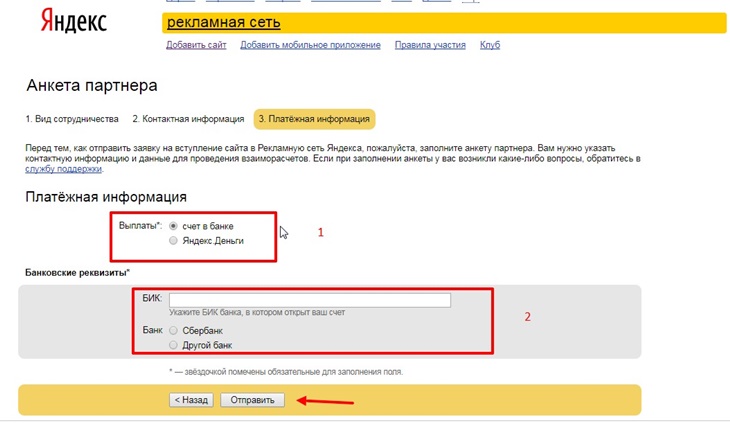730x423 pixels.
Task: Open Добавить мобильное приложение link
Action: coord(310,45)
